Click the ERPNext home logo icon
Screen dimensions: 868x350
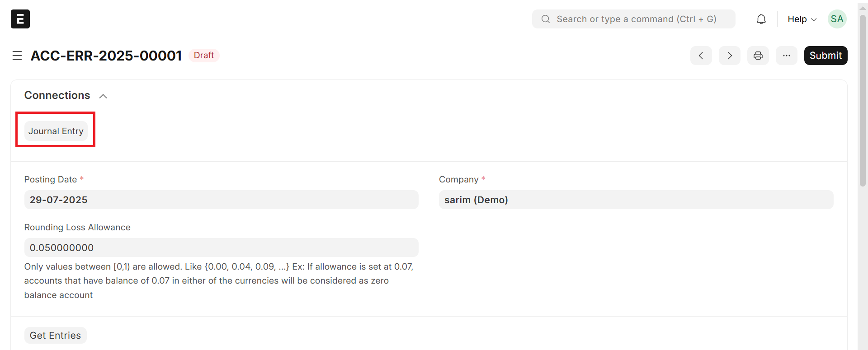tap(20, 19)
